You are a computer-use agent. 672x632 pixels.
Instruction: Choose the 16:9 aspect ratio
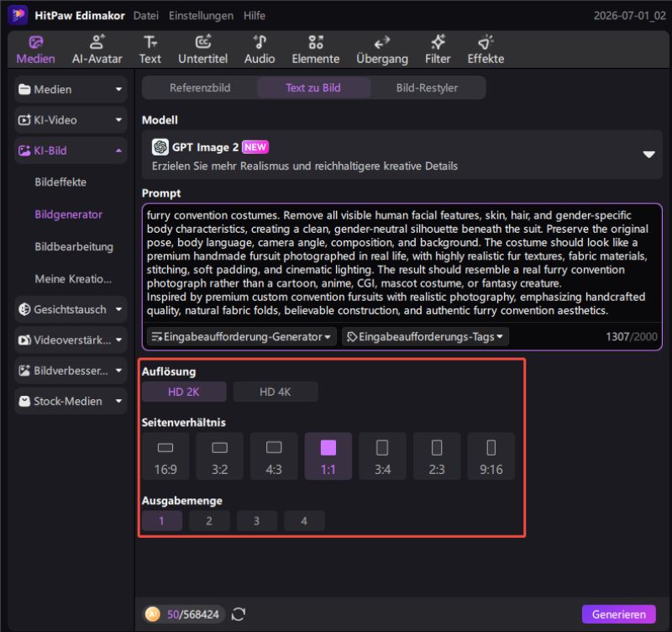pos(165,456)
